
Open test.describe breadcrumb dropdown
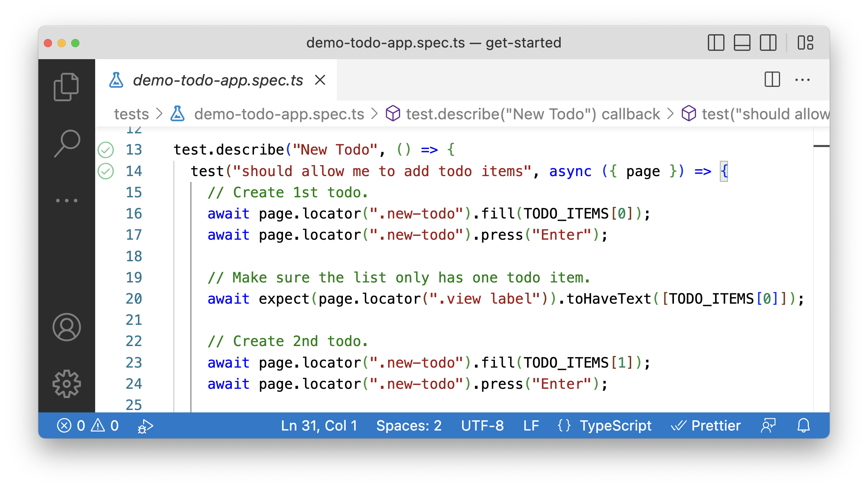[532, 114]
